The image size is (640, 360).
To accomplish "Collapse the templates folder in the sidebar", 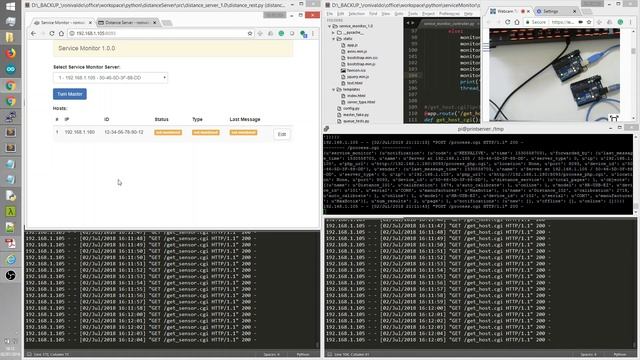I will 333,89.
